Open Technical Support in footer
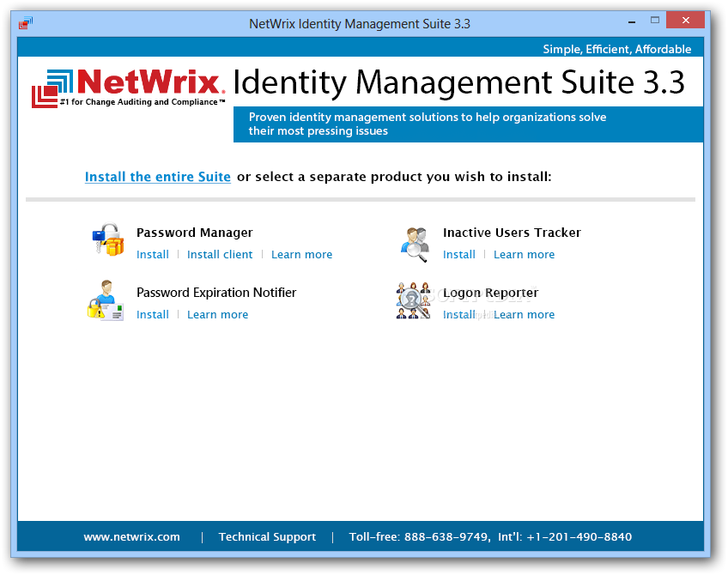Viewport: 728px width, 575px height. click(267, 537)
